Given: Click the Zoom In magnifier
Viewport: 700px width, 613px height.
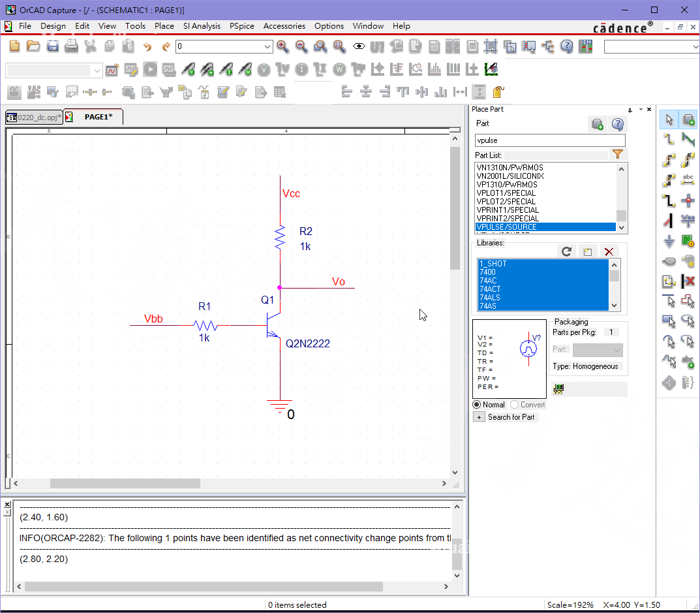Looking at the screenshot, I should point(282,46).
